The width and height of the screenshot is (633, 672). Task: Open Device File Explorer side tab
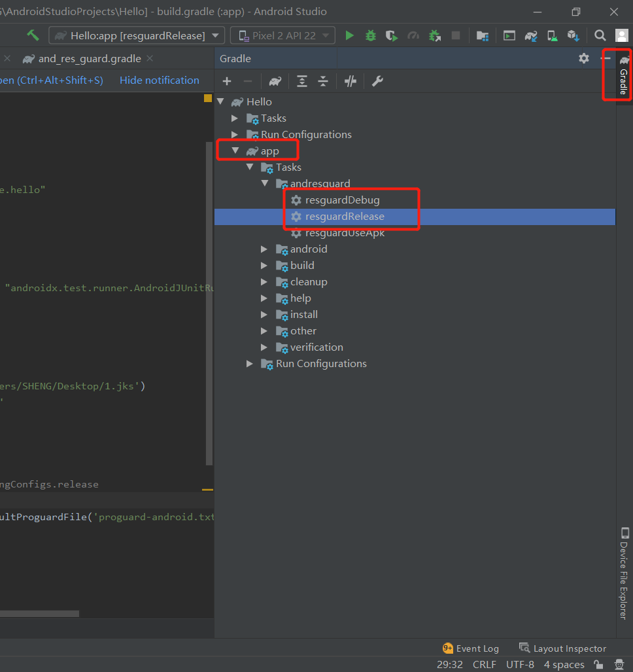tap(624, 573)
